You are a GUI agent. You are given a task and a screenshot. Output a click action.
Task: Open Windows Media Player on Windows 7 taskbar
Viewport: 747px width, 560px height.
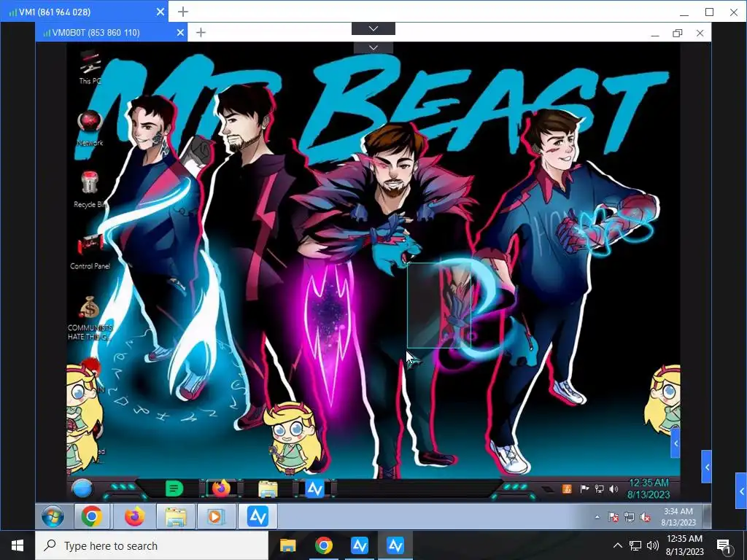coord(215,517)
